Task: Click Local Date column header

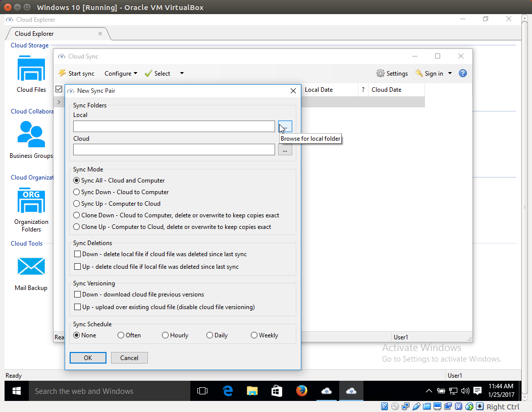Action: click(330, 90)
